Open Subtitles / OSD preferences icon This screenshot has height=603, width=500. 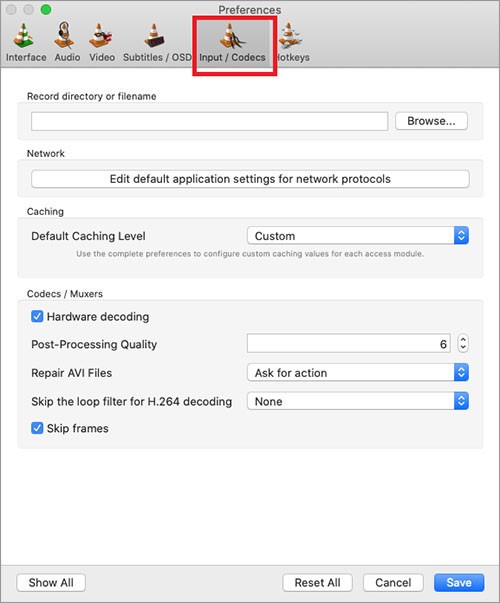pyautogui.click(x=155, y=36)
